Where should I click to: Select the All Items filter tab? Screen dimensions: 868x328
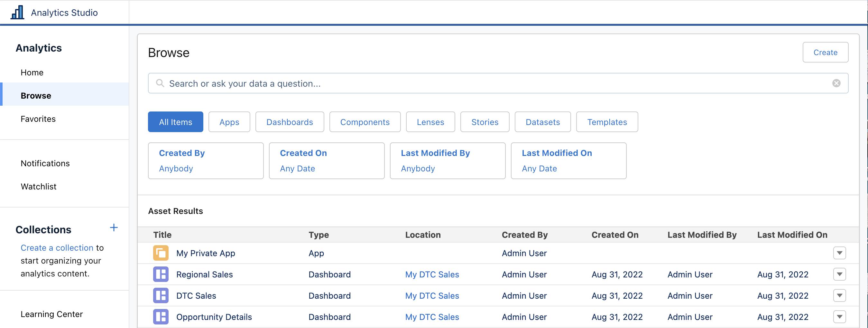(x=176, y=122)
